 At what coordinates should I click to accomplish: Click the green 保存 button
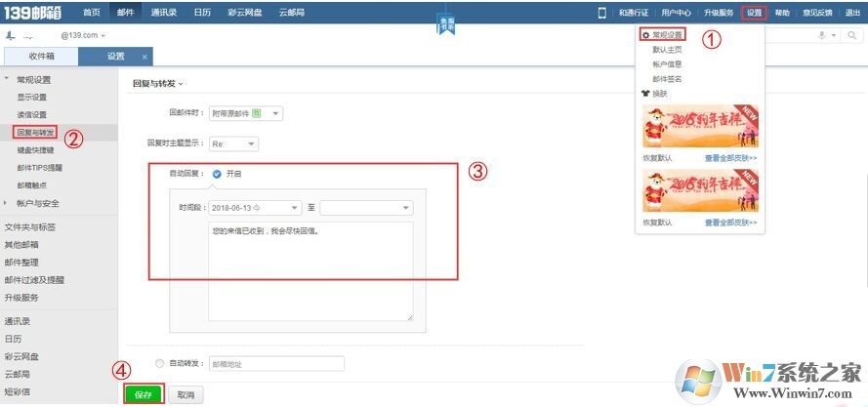point(144,395)
